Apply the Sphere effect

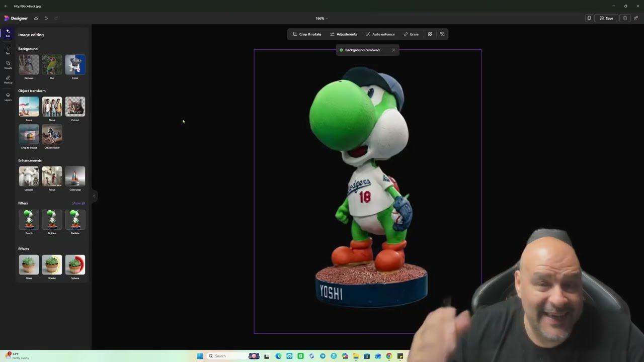point(75,264)
